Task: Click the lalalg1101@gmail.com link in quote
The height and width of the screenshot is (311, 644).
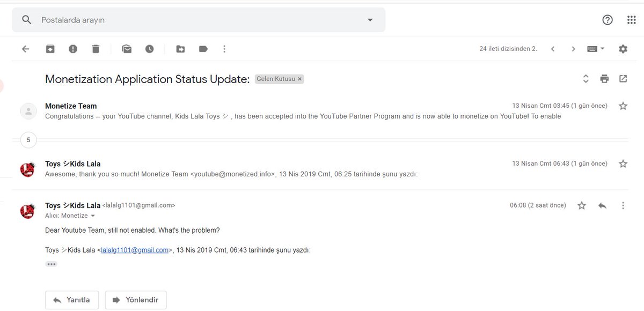Action: pyautogui.click(x=135, y=250)
